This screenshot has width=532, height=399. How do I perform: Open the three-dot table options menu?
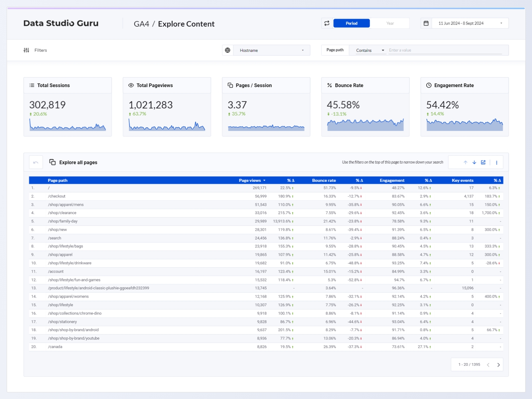click(x=497, y=163)
